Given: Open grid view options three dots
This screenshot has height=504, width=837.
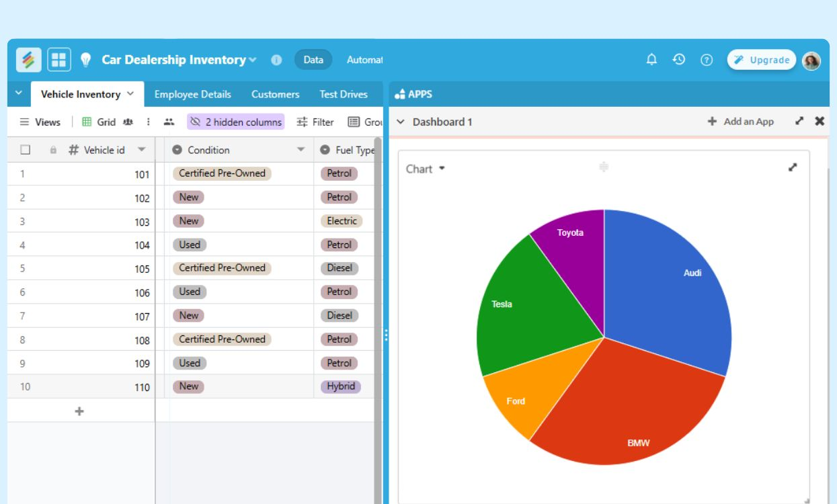Looking at the screenshot, I should click(148, 122).
